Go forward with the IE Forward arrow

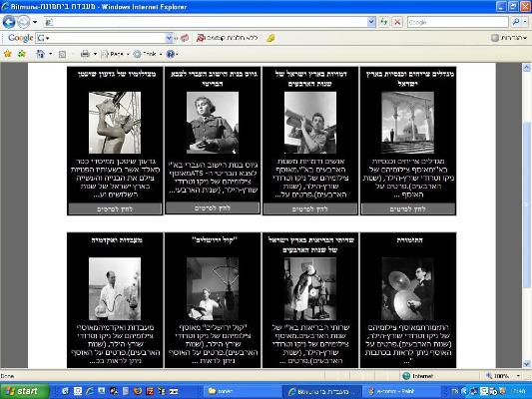[x=23, y=22]
